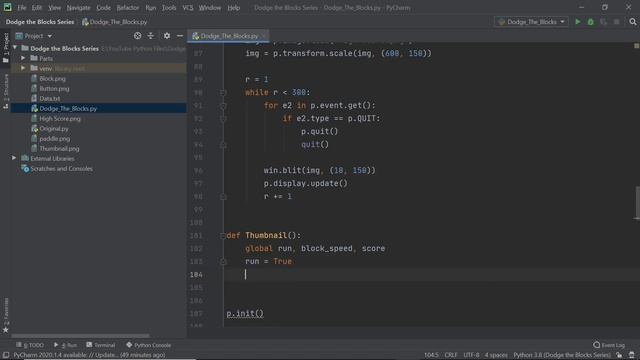Expand the venv folder

tap(23, 68)
